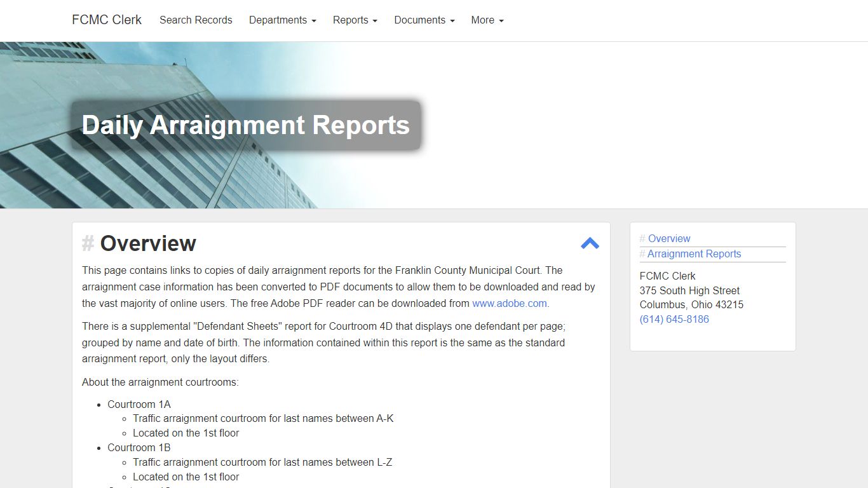The width and height of the screenshot is (868, 488).
Task: Select the Courtroom 1B list item
Action: [139, 447]
